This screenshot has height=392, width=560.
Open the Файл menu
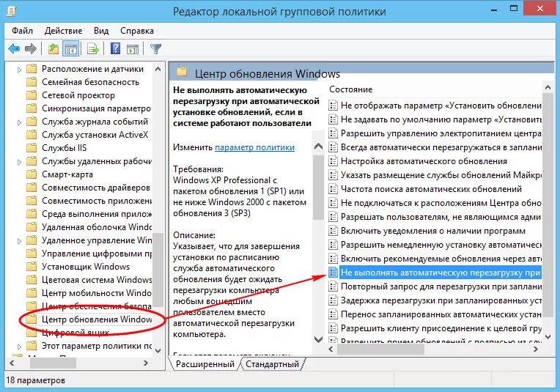(x=22, y=31)
